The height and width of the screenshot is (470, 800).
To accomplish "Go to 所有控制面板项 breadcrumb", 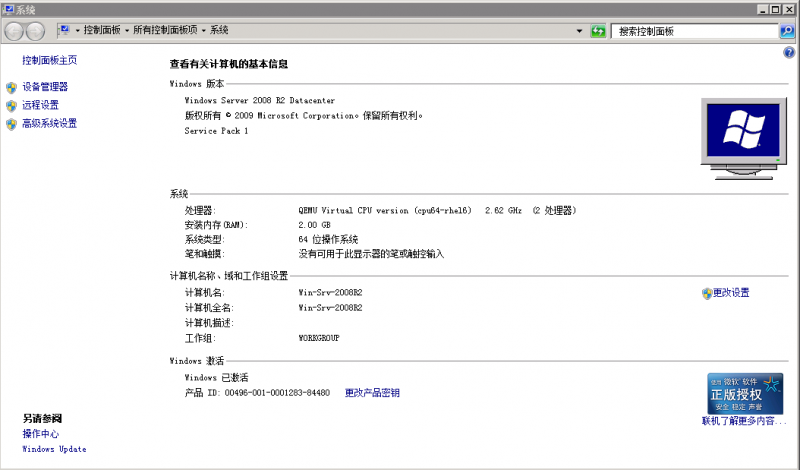I will coord(165,30).
